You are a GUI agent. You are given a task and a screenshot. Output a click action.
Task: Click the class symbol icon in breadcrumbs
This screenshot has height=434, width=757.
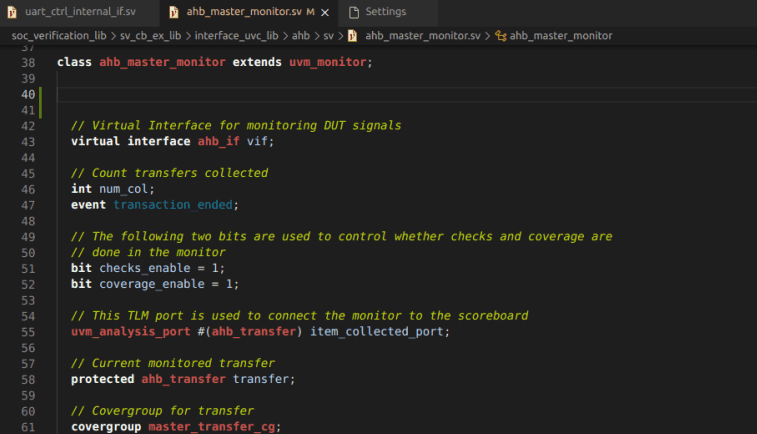coord(499,36)
